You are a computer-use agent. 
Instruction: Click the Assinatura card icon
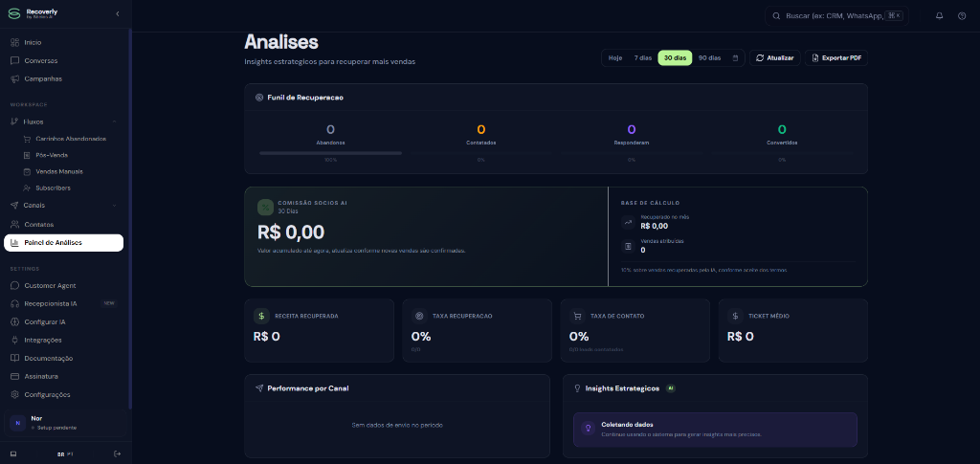(x=15, y=377)
